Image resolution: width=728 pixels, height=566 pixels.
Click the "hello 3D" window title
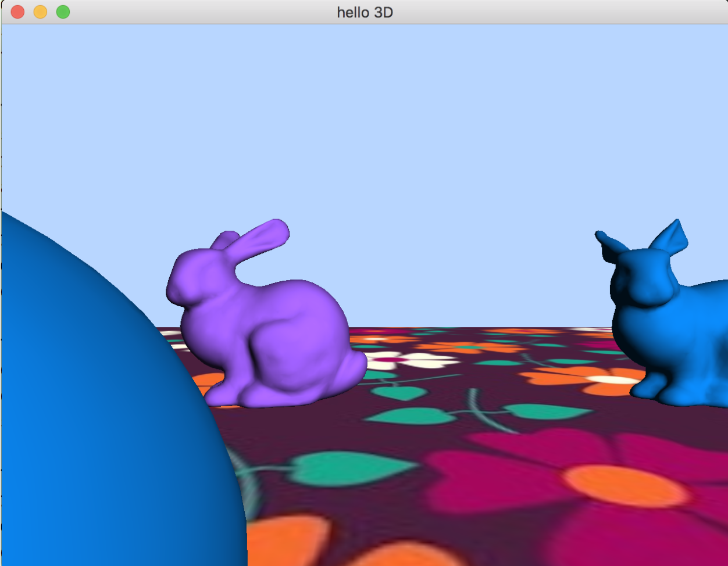[x=365, y=12]
